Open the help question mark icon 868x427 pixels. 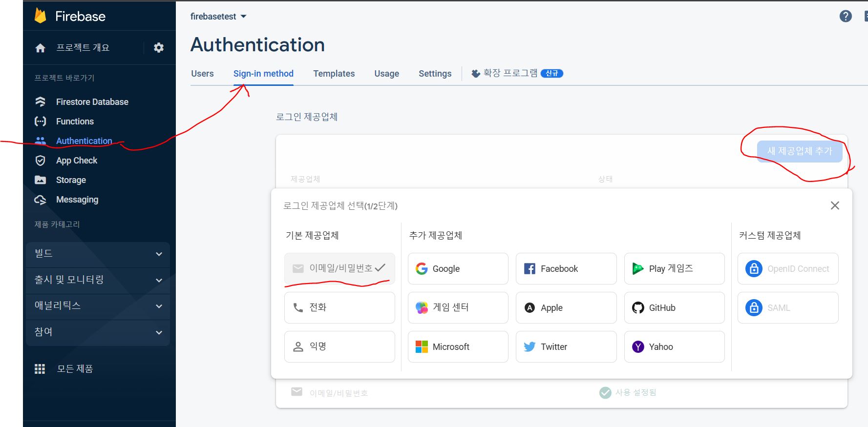[x=846, y=16]
